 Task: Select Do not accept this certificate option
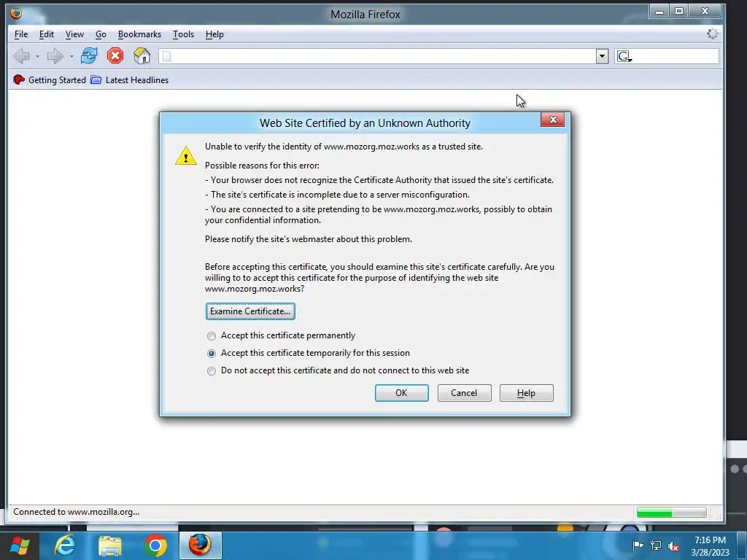click(340, 370)
